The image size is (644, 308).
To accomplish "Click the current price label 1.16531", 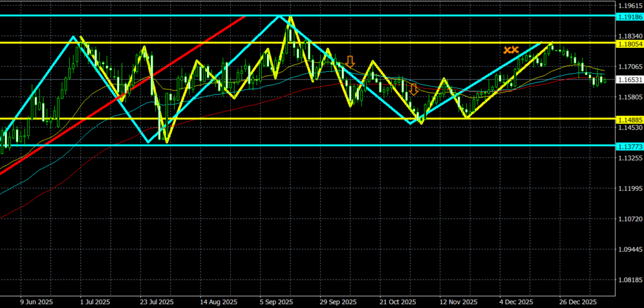I will pyautogui.click(x=630, y=80).
